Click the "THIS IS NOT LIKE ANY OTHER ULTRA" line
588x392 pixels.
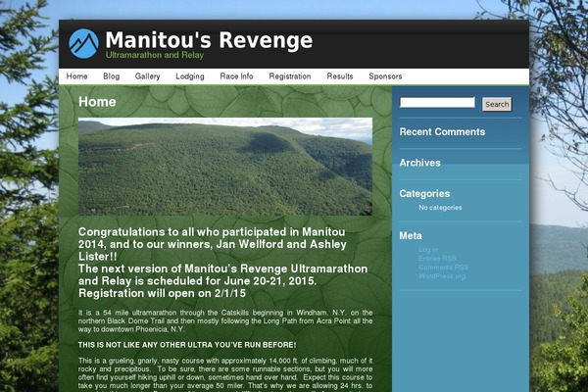pyautogui.click(x=187, y=345)
